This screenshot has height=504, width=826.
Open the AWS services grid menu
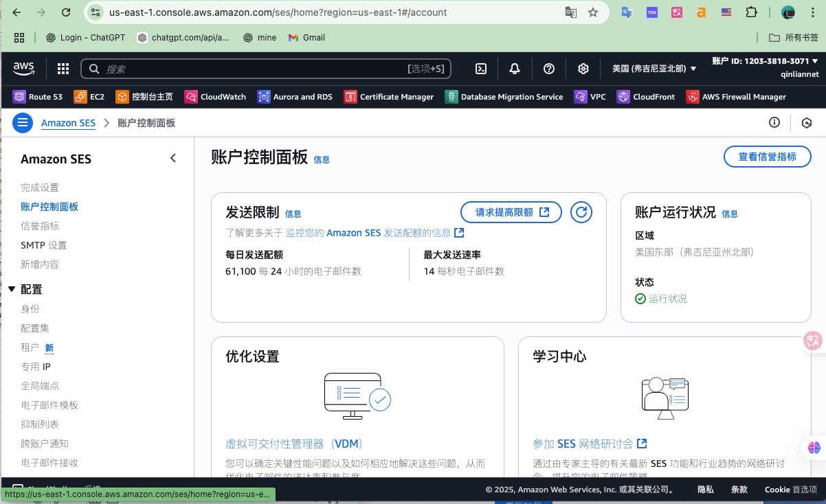[x=63, y=69]
